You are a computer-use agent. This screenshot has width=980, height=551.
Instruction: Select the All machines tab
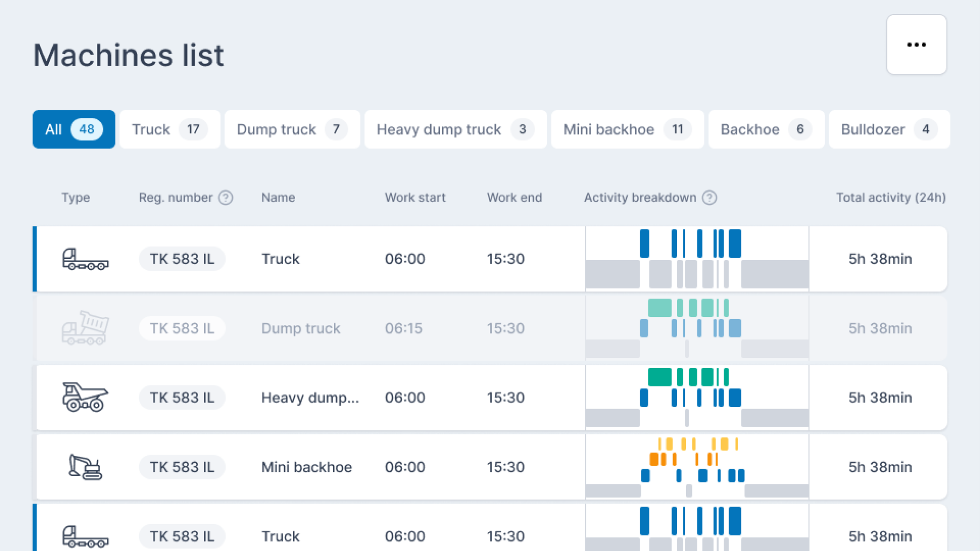pyautogui.click(x=74, y=129)
